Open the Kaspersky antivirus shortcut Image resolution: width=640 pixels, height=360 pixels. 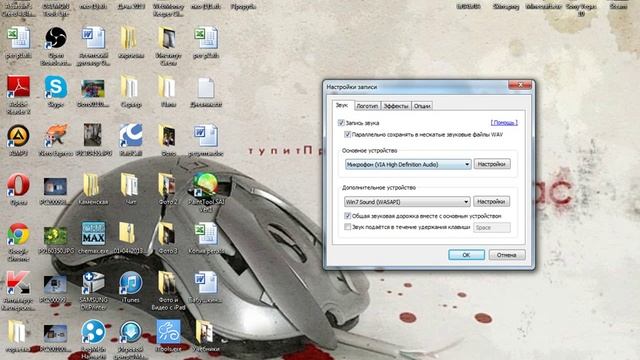18,283
